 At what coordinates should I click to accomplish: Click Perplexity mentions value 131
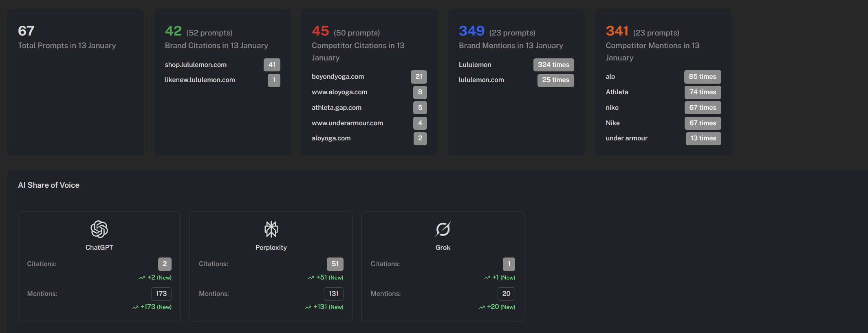coord(334,294)
